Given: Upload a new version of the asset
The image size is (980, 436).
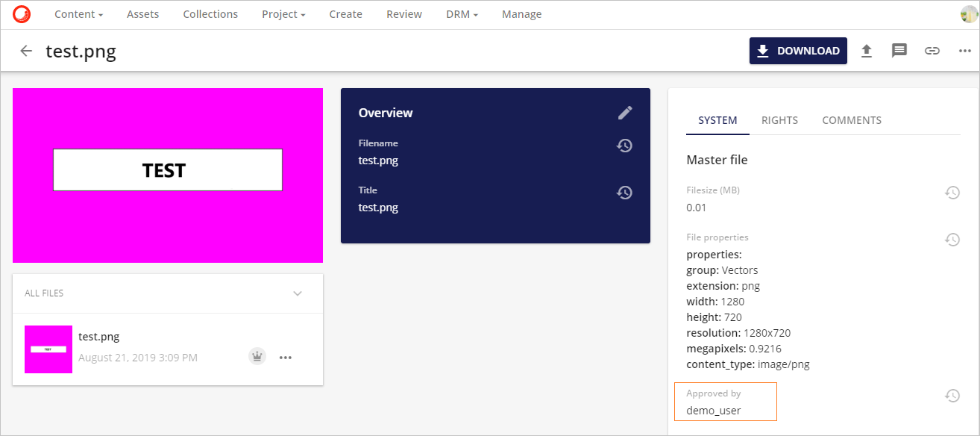Looking at the screenshot, I should coord(867,51).
